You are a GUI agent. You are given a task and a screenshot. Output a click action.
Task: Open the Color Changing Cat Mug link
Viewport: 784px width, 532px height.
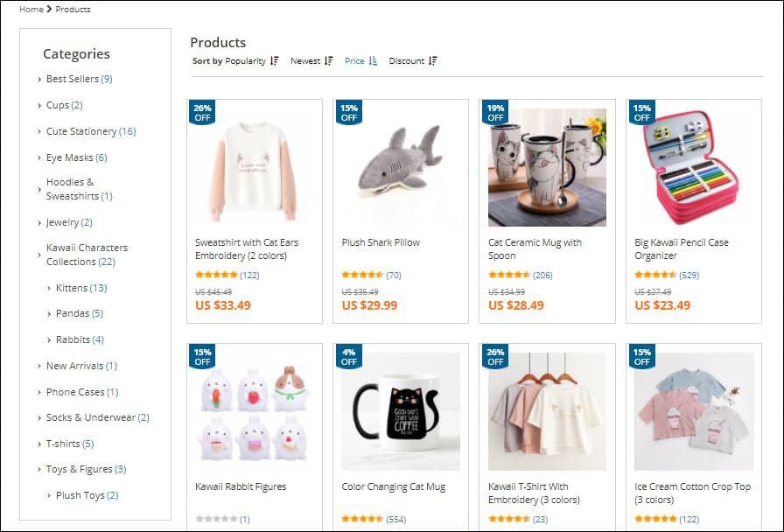coord(394,486)
